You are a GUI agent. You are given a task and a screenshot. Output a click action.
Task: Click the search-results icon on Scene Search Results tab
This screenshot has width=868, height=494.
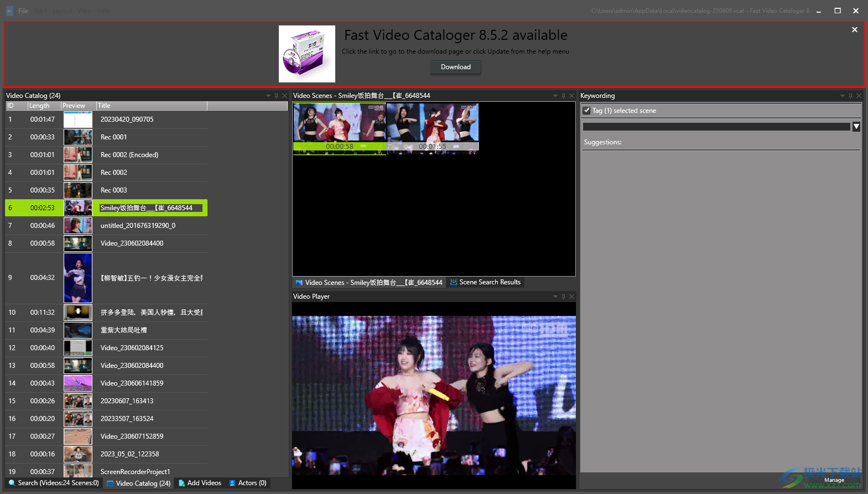click(454, 282)
